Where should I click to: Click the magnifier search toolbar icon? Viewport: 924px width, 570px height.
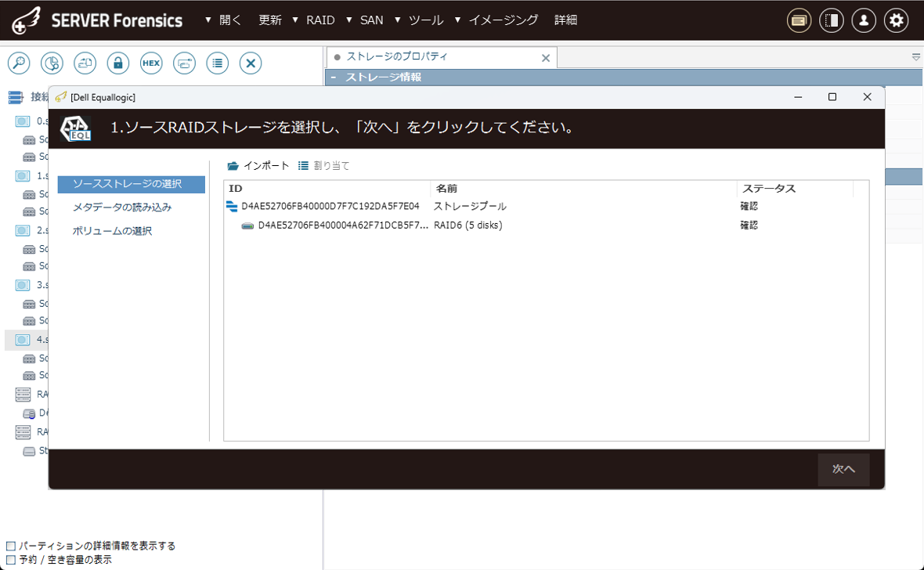19,63
